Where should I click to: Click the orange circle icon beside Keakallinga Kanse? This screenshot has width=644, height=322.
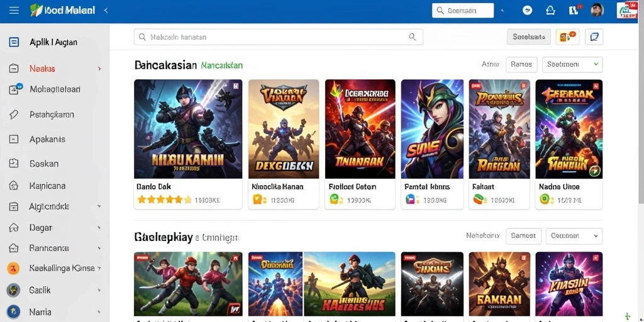(x=14, y=269)
